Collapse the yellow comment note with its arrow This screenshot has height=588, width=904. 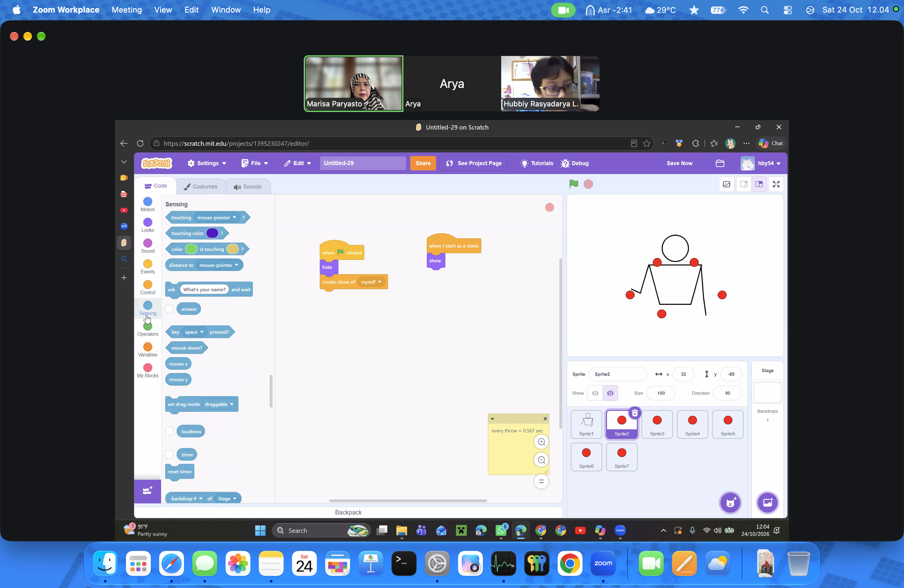click(x=492, y=419)
